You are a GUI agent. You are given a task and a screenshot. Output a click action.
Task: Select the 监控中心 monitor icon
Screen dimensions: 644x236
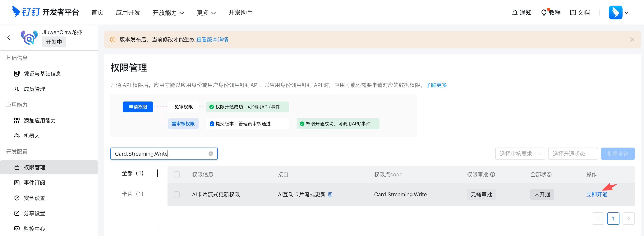click(16, 229)
